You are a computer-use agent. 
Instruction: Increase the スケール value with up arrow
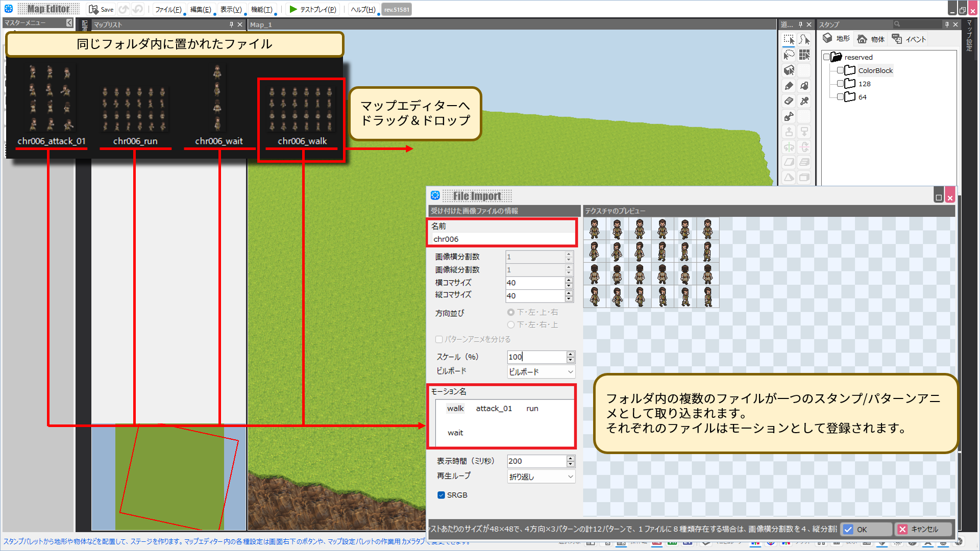[x=570, y=354]
